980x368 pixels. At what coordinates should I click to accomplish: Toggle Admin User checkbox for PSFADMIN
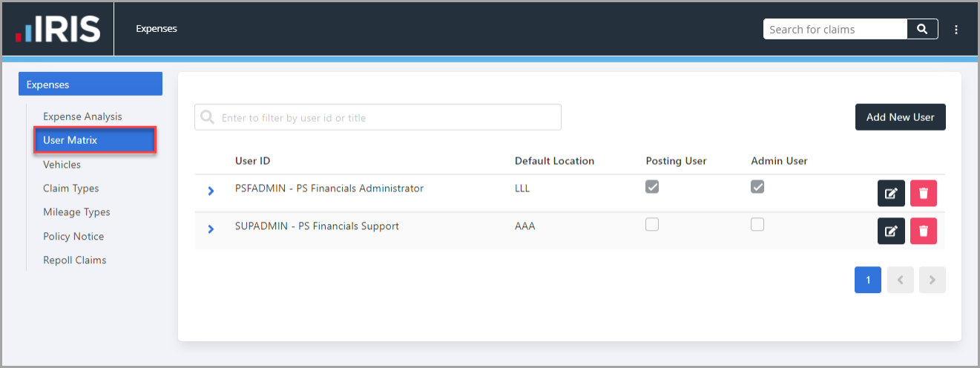coord(757,187)
